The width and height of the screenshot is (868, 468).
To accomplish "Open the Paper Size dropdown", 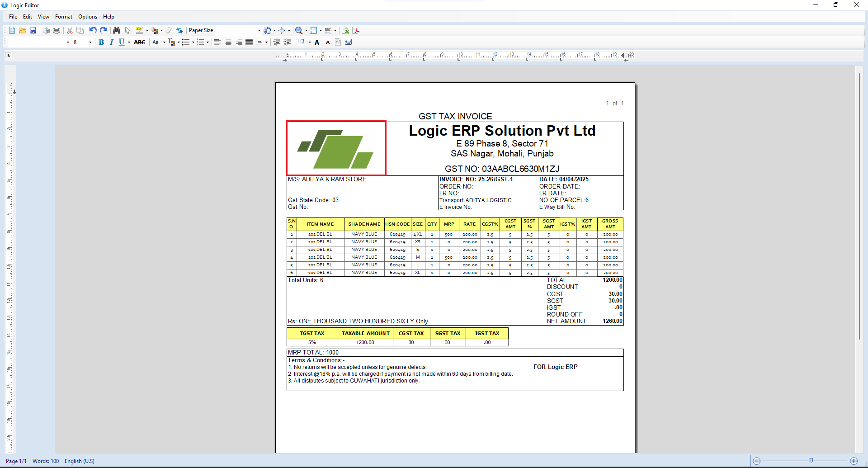I will point(259,30).
